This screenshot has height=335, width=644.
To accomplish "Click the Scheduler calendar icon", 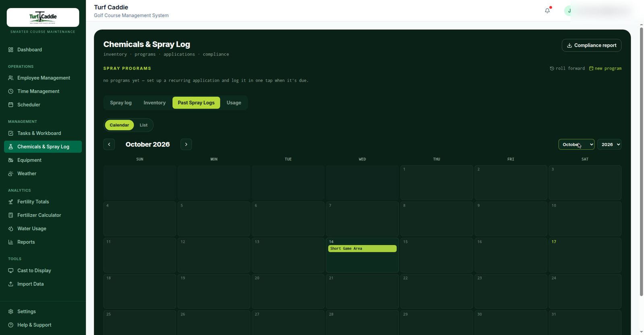I will click(x=11, y=105).
